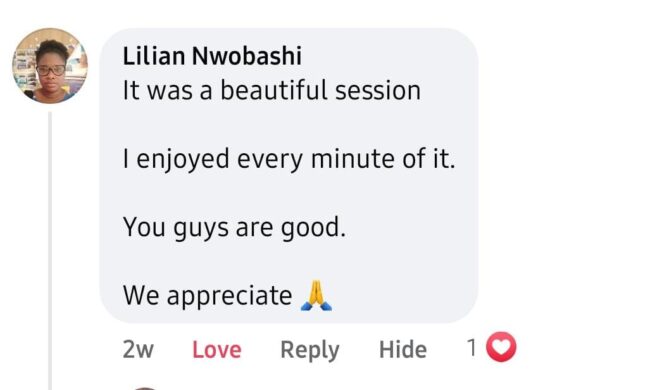Click the word 'session' in the comment
The height and width of the screenshot is (390, 650).
tap(378, 90)
